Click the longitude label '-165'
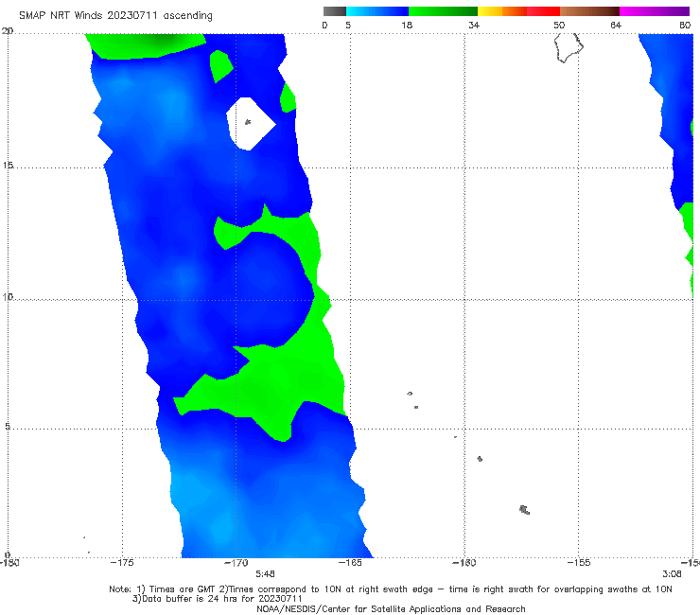Viewport: 700px width, 615px height. click(350, 562)
